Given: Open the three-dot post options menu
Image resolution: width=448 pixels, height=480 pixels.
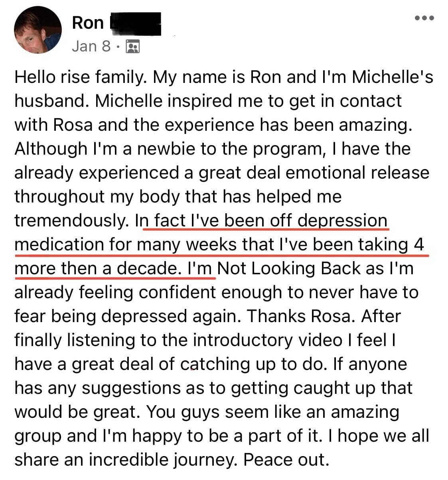Looking at the screenshot, I should 424,18.
